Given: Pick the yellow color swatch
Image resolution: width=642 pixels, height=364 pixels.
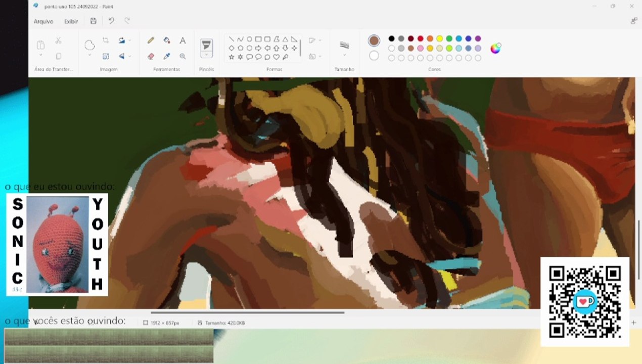Looking at the screenshot, I should point(440,38).
